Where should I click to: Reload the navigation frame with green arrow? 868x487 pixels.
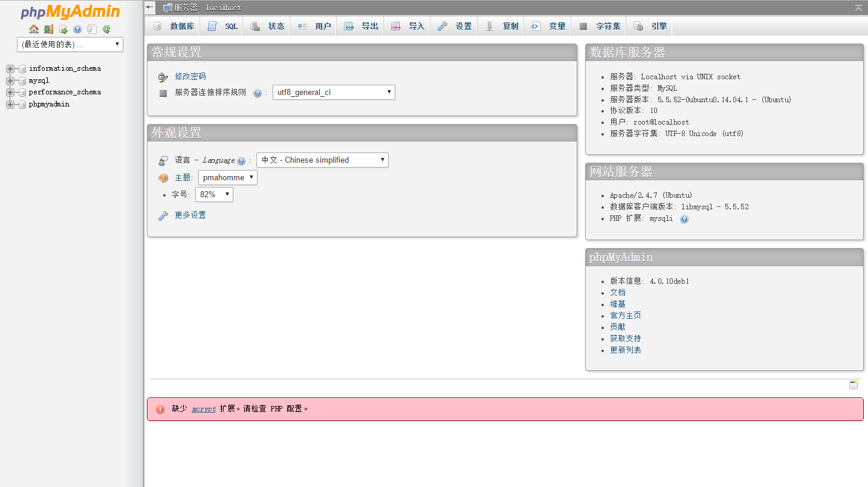[x=106, y=29]
